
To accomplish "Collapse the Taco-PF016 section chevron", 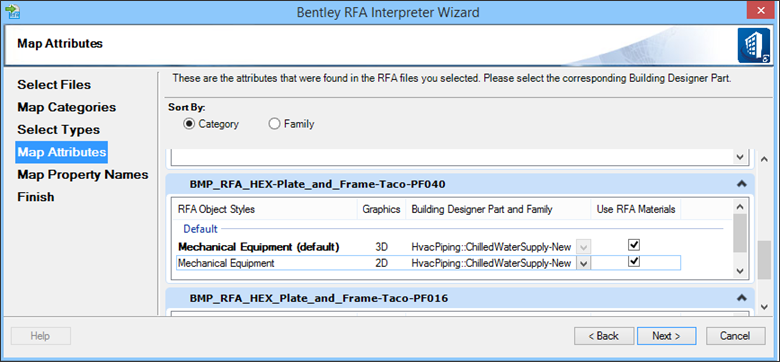I will [x=742, y=298].
